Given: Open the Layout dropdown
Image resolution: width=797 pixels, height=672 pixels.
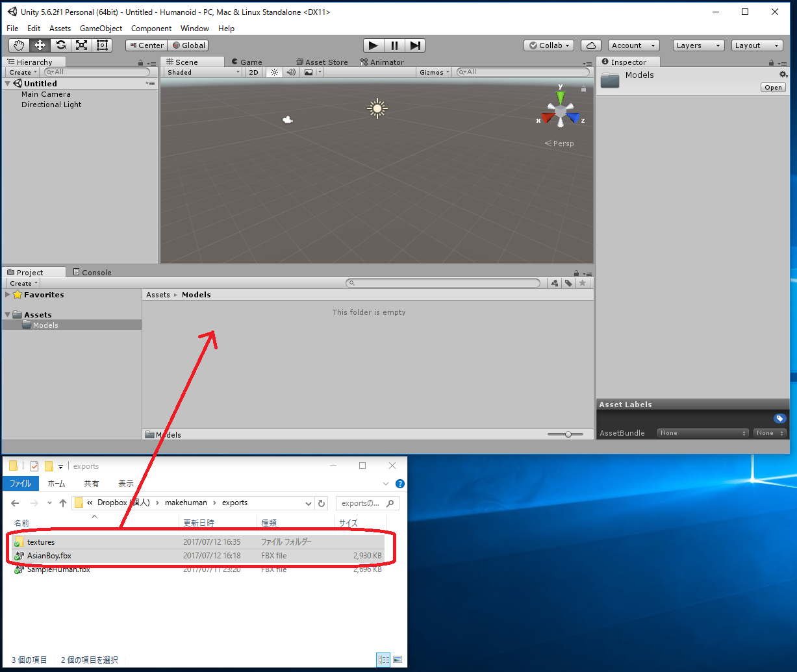Looking at the screenshot, I should pos(757,45).
